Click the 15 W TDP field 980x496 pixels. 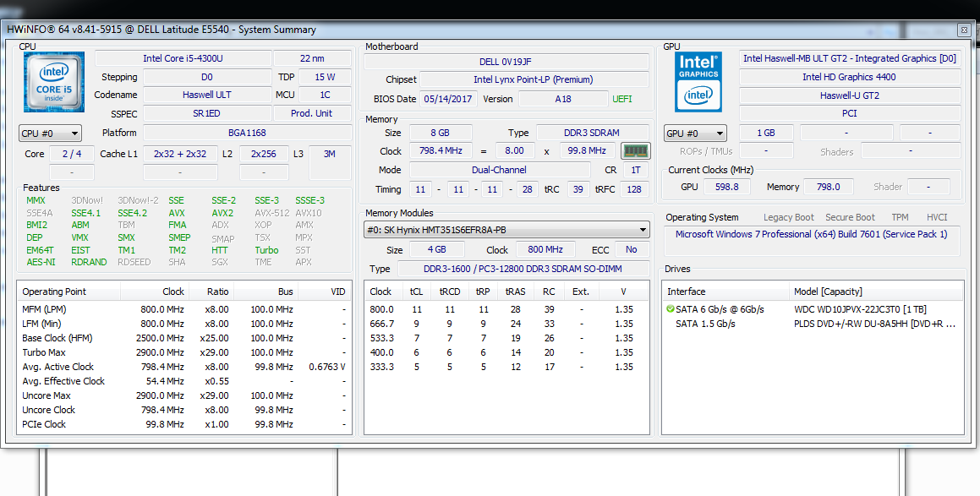325,77
